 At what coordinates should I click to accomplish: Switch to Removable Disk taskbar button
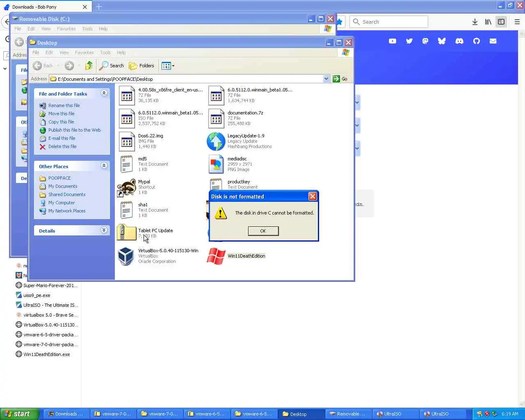(x=348, y=414)
